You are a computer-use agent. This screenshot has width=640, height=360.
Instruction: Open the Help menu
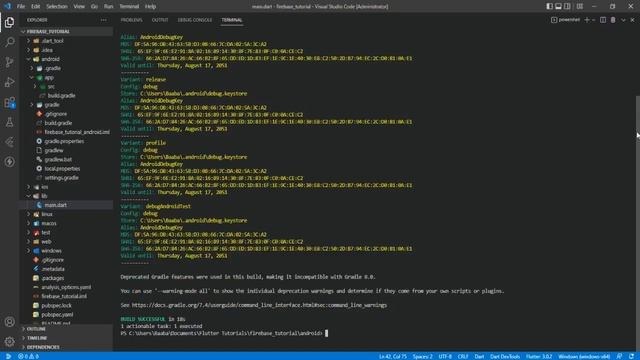(x=151, y=7)
